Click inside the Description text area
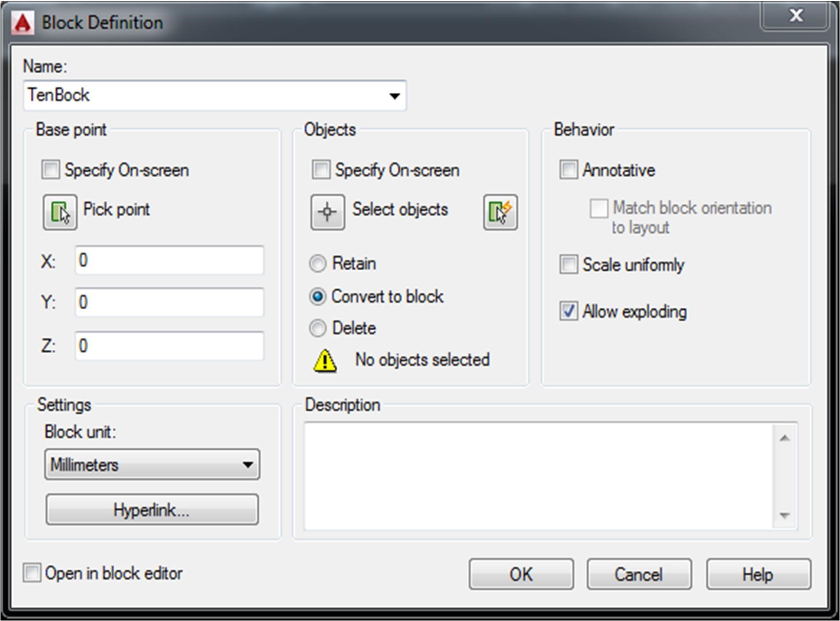The width and height of the screenshot is (840, 621). 537,476
